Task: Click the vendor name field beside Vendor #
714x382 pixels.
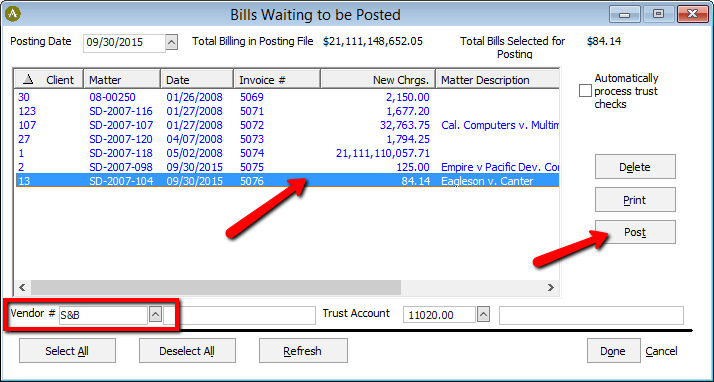Action: click(x=240, y=315)
